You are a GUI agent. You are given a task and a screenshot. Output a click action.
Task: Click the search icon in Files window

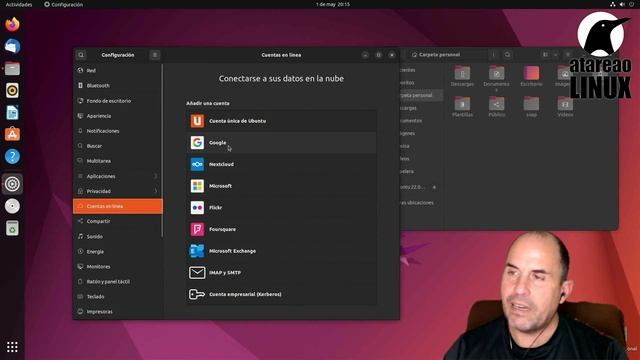coord(507,55)
